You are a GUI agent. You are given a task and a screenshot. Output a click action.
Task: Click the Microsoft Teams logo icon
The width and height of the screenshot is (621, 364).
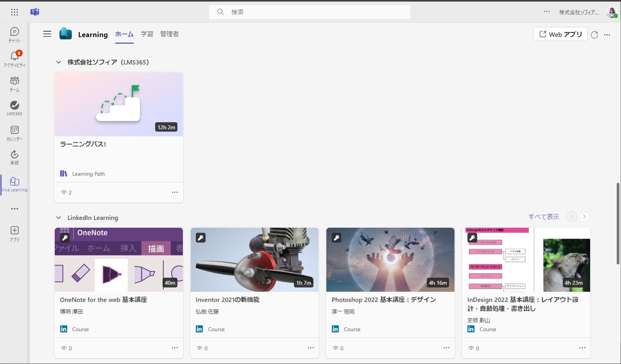point(35,12)
